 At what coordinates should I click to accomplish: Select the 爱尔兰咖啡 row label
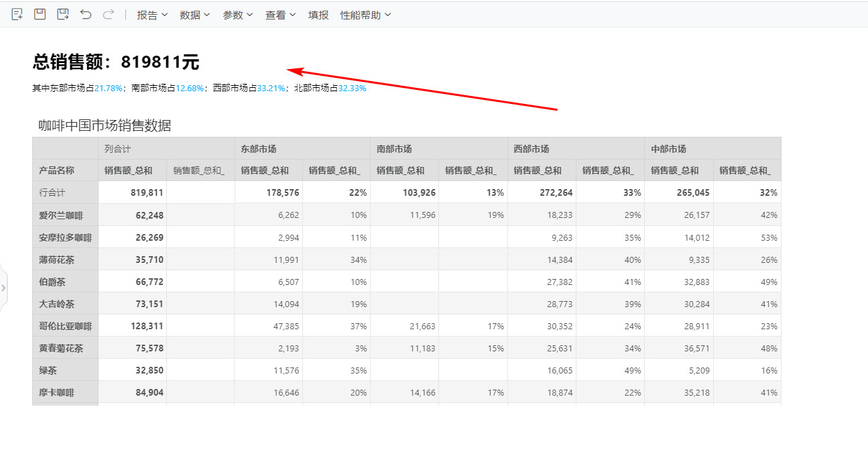pos(65,215)
